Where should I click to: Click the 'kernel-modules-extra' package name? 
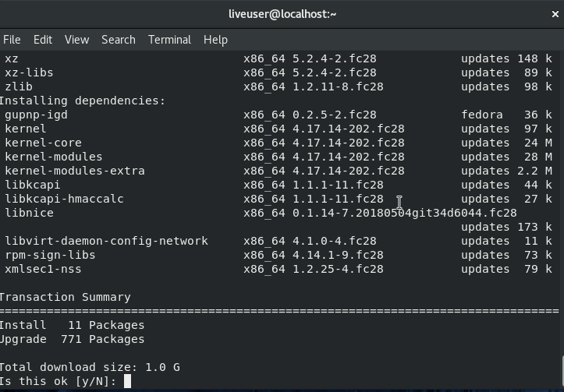[75, 171]
